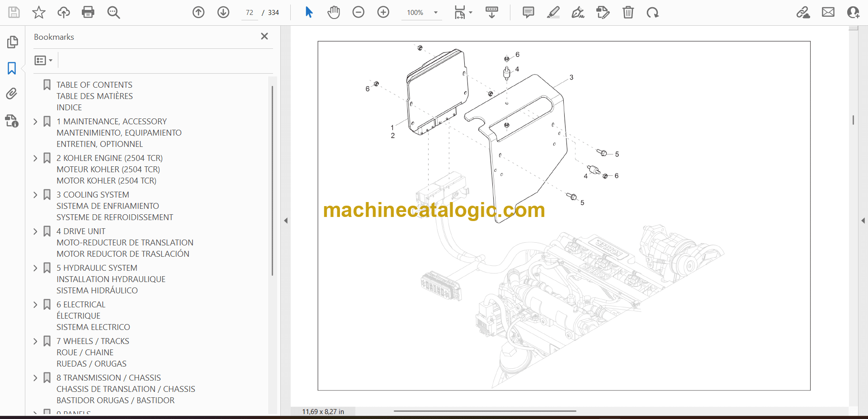The image size is (868, 419).
Task: Click the page number input field
Action: tap(250, 13)
